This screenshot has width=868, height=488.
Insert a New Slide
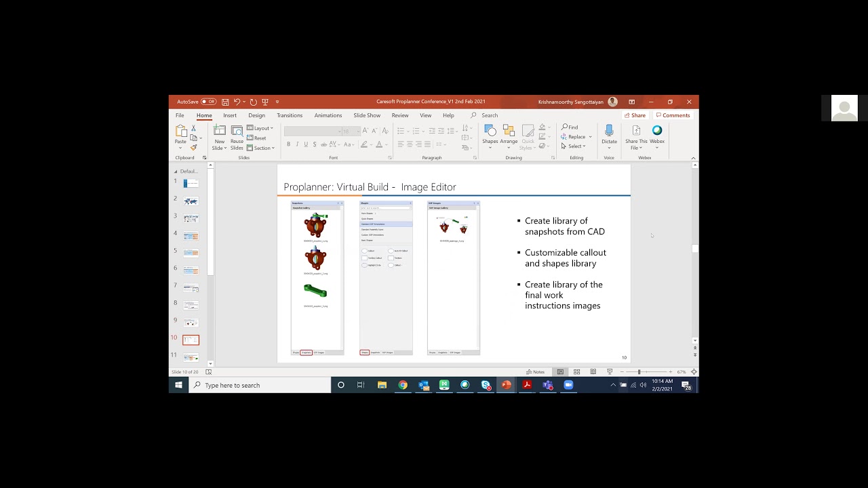click(x=219, y=138)
